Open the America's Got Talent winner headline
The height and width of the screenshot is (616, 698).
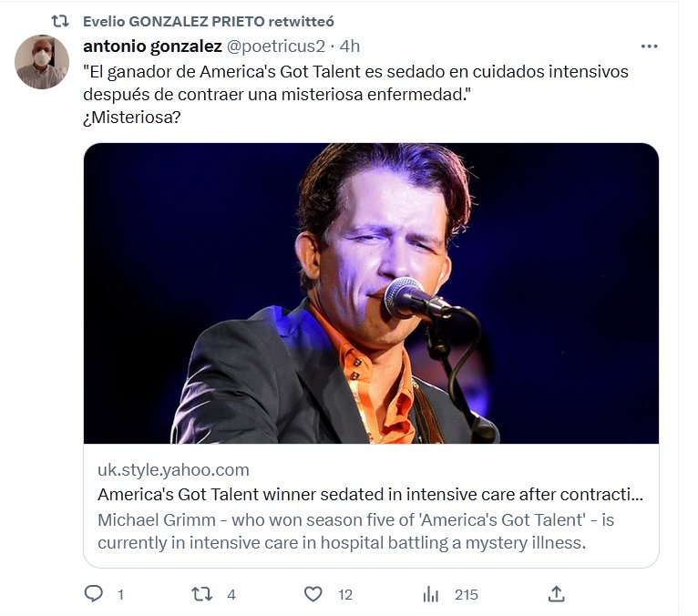pos(370,496)
